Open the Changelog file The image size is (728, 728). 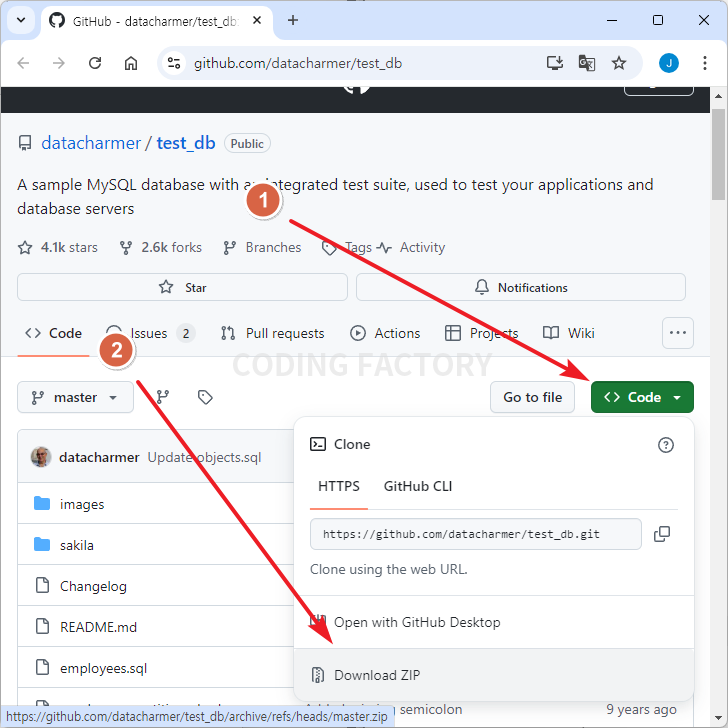(93, 586)
